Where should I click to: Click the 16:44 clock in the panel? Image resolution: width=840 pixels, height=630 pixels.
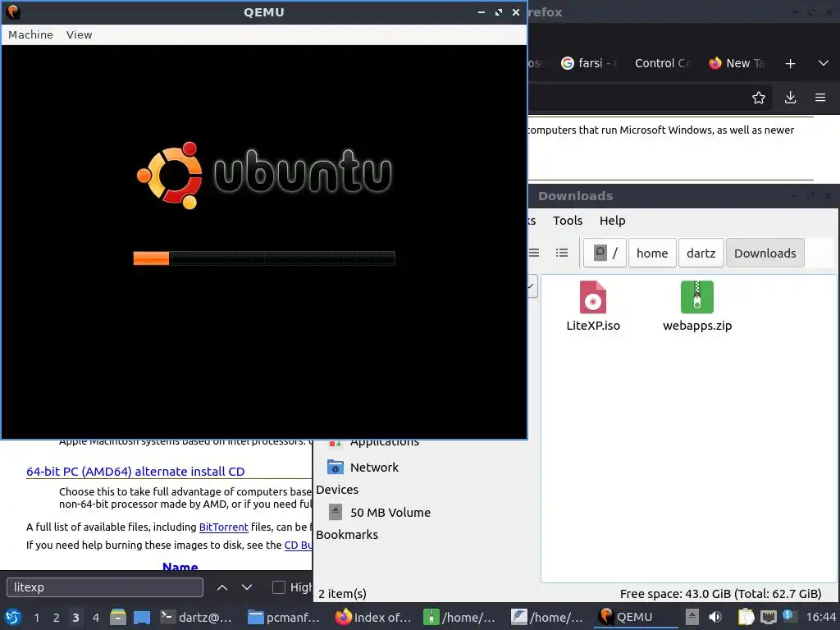point(820,617)
